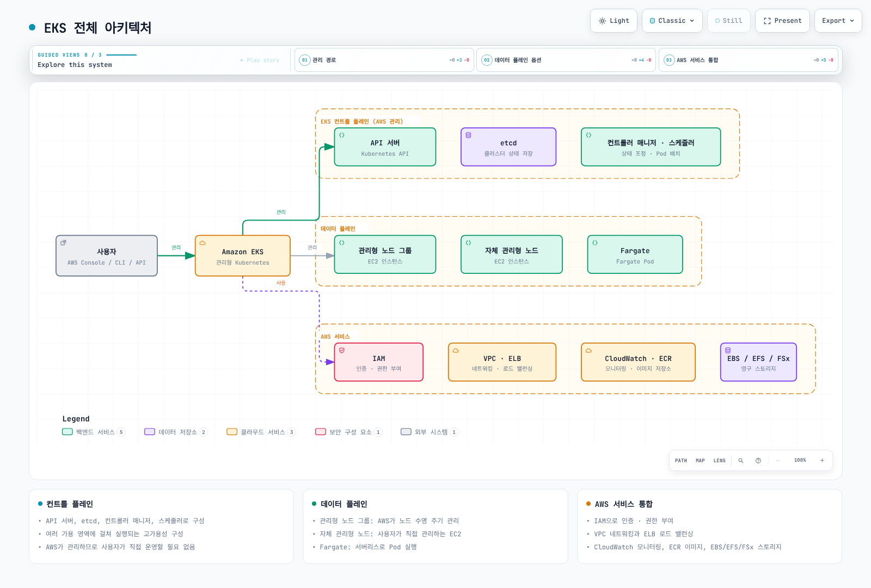Click the 데이터 플레인 group label on canvas
Viewport: 871px width, 588px height.
(x=338, y=229)
